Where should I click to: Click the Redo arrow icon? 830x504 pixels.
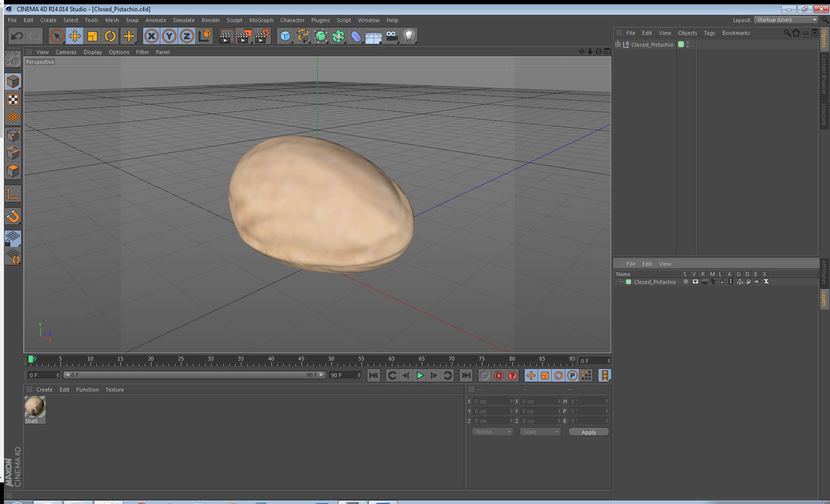point(34,36)
